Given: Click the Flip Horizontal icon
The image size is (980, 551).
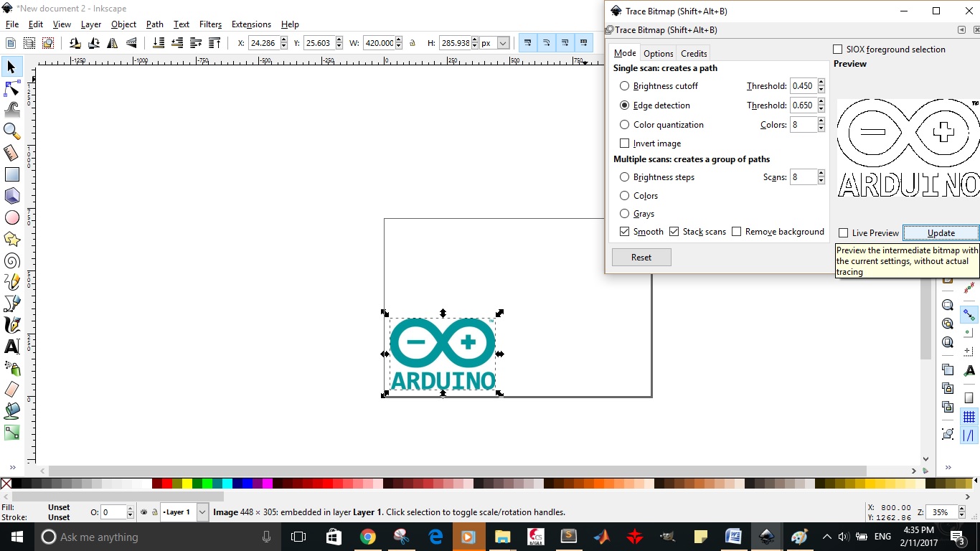Looking at the screenshot, I should tap(111, 43).
